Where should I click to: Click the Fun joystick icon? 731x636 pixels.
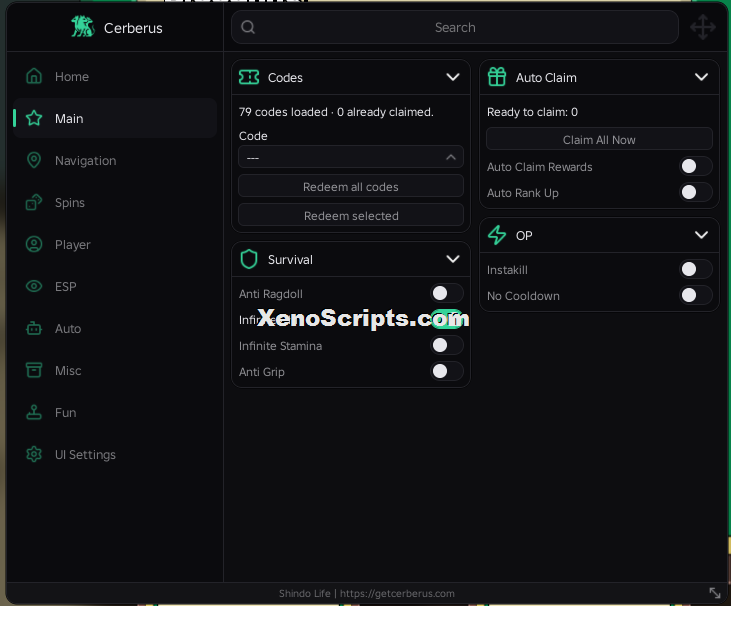(34, 412)
